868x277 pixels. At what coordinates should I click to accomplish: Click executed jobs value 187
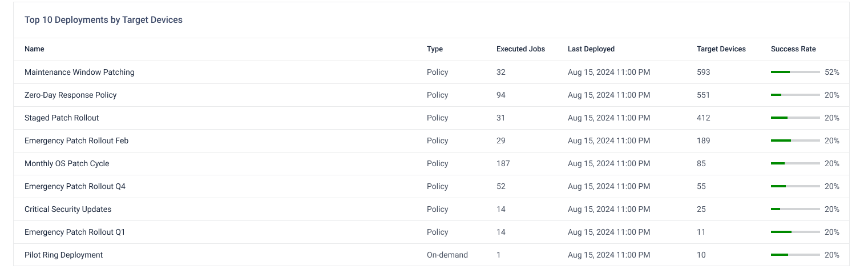pos(503,164)
